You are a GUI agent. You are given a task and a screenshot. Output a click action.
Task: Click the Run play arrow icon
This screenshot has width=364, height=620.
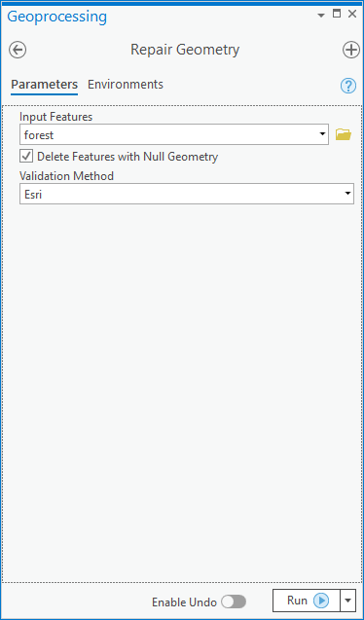point(321,602)
